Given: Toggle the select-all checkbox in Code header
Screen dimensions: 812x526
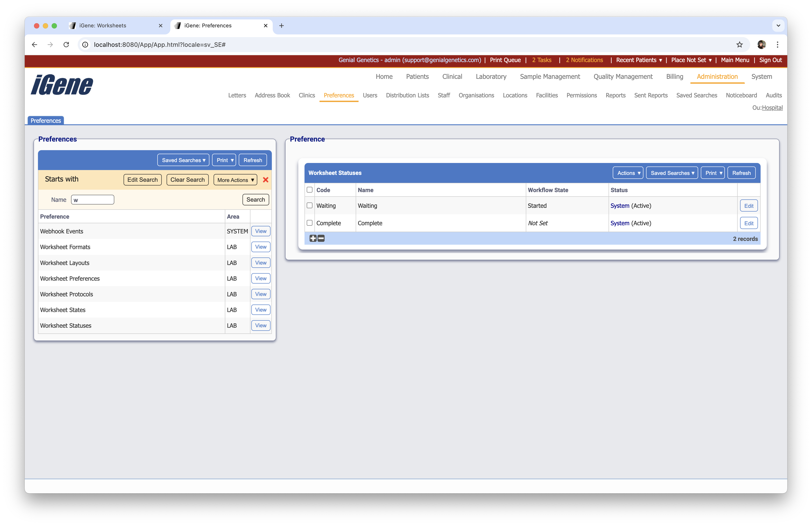Looking at the screenshot, I should pyautogui.click(x=309, y=190).
